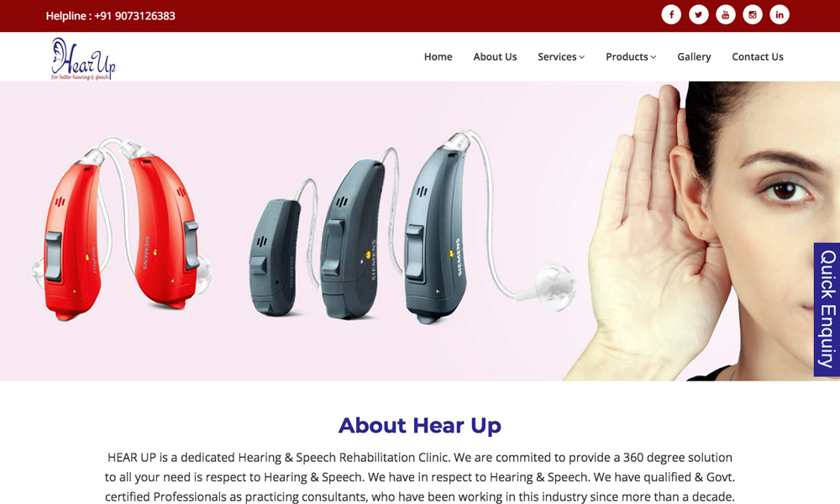Click the About Hear Up heading

click(x=419, y=425)
